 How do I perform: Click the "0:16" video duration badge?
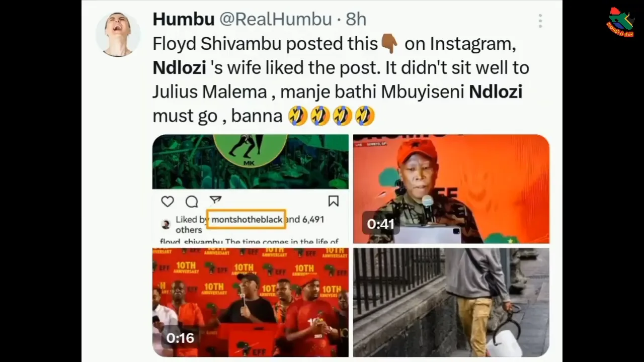click(x=180, y=338)
